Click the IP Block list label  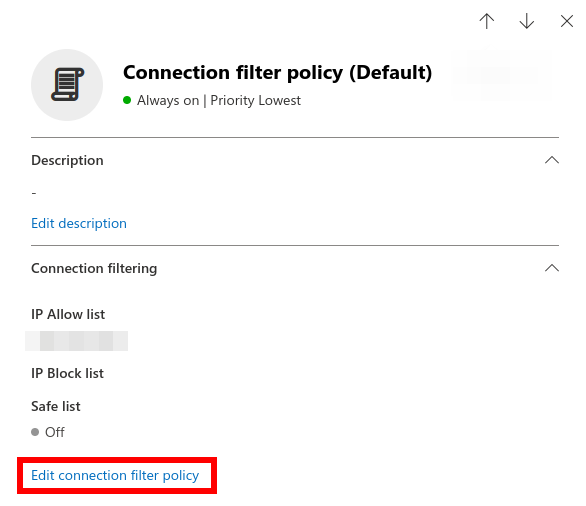coord(67,373)
